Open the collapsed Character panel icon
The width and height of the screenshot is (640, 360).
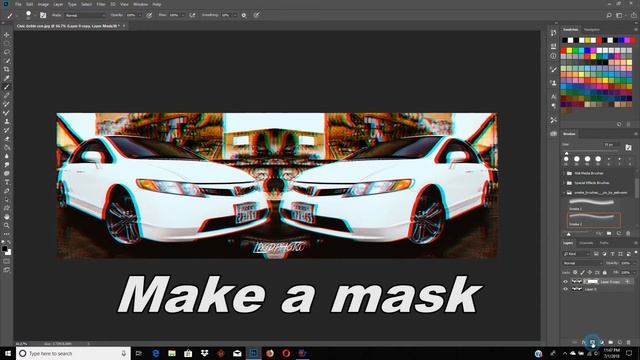(553, 96)
